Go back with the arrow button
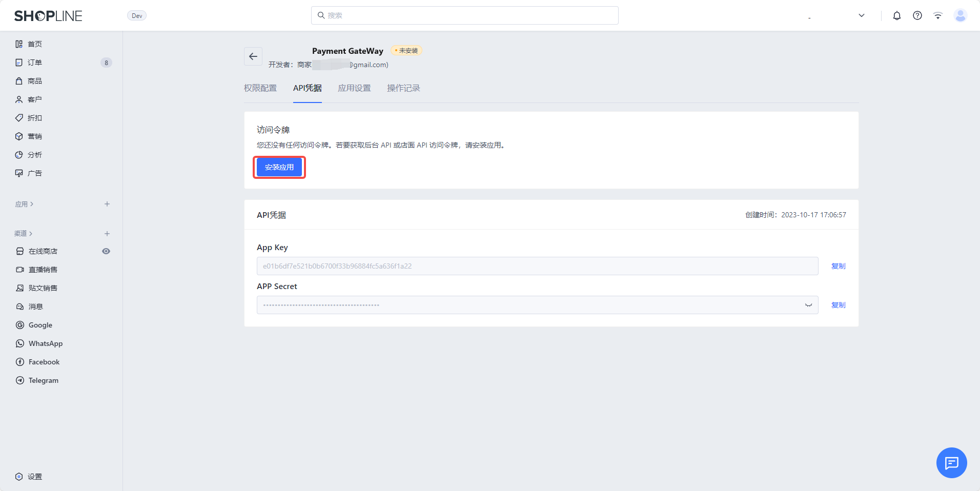 pyautogui.click(x=253, y=56)
